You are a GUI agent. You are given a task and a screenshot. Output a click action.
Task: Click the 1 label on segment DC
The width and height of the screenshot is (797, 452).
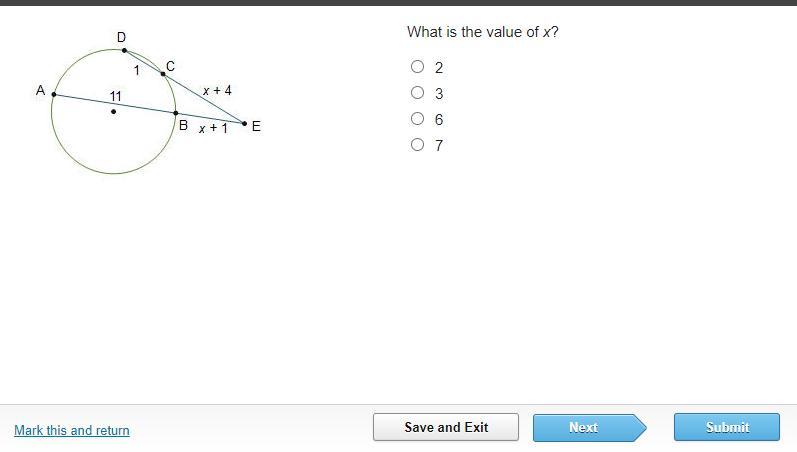[136, 70]
